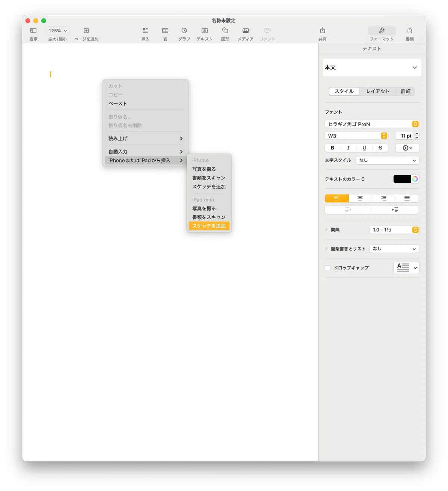448x491 pixels.
Task: Click the ページを追加 add page icon
Action: tap(86, 31)
